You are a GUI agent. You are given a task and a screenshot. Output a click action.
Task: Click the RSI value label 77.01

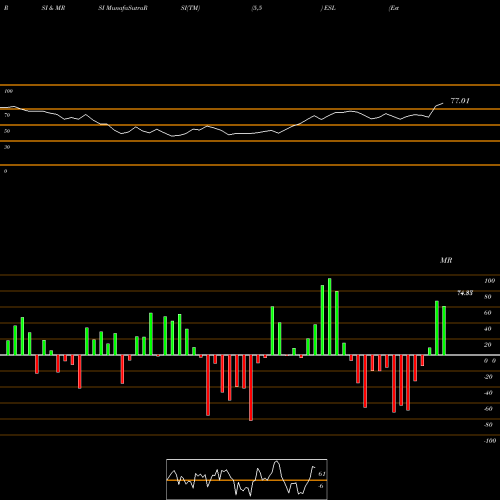pyautogui.click(x=460, y=101)
